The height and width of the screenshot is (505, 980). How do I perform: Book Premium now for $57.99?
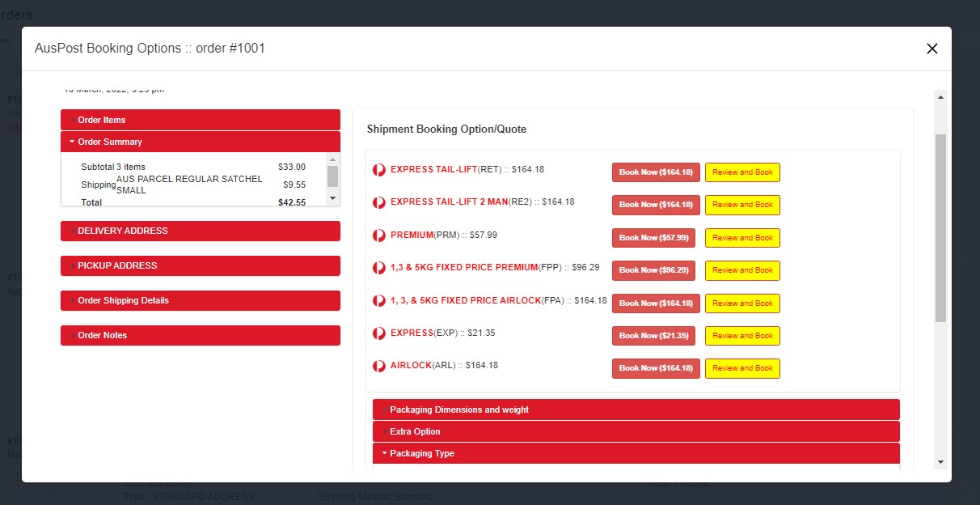coord(653,238)
